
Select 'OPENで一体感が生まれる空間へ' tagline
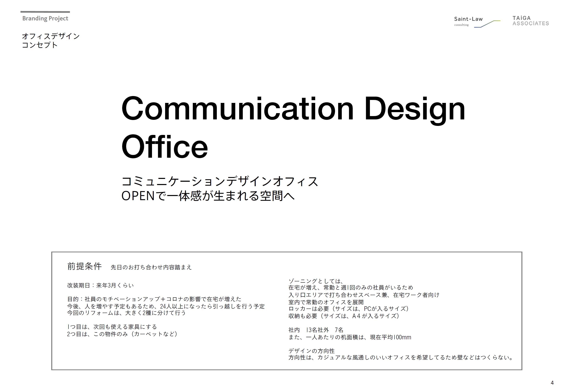[x=208, y=196]
